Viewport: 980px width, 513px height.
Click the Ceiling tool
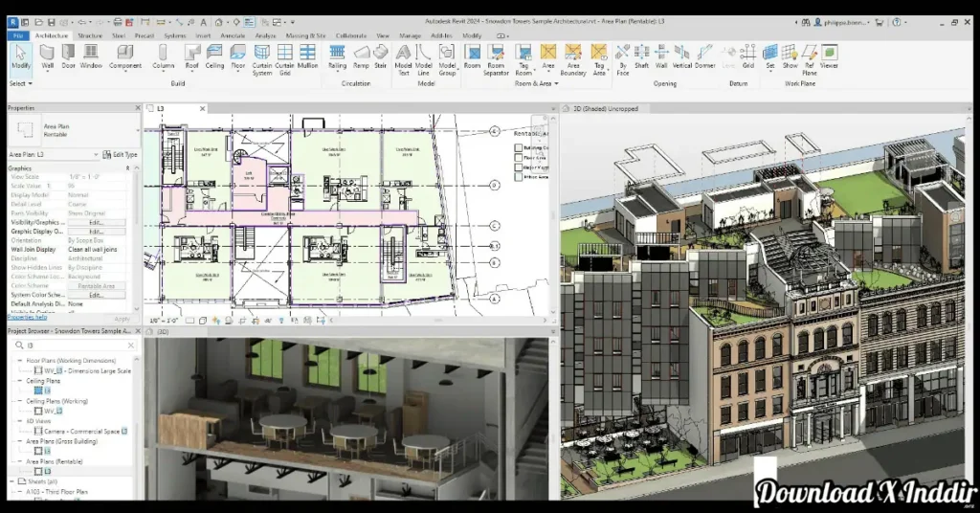click(x=214, y=56)
